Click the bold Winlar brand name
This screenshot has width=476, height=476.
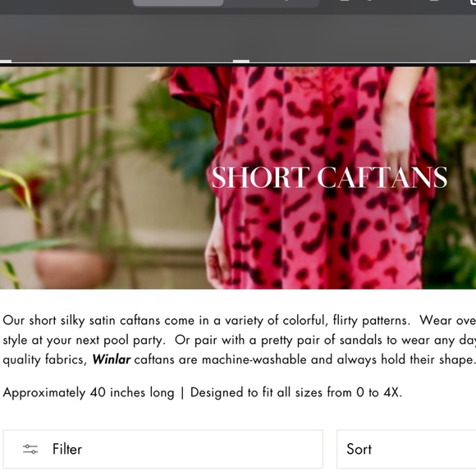(111, 359)
